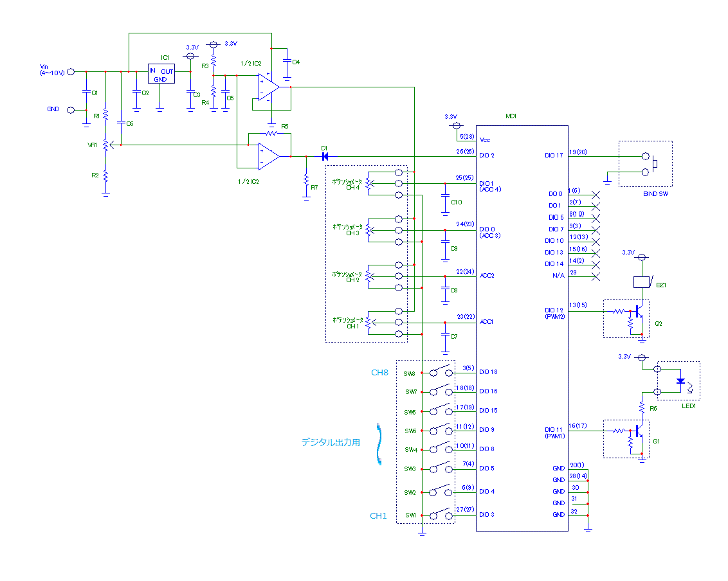Toggle the SW8 switch symbol
The image size is (728, 581).
[x=441, y=372]
